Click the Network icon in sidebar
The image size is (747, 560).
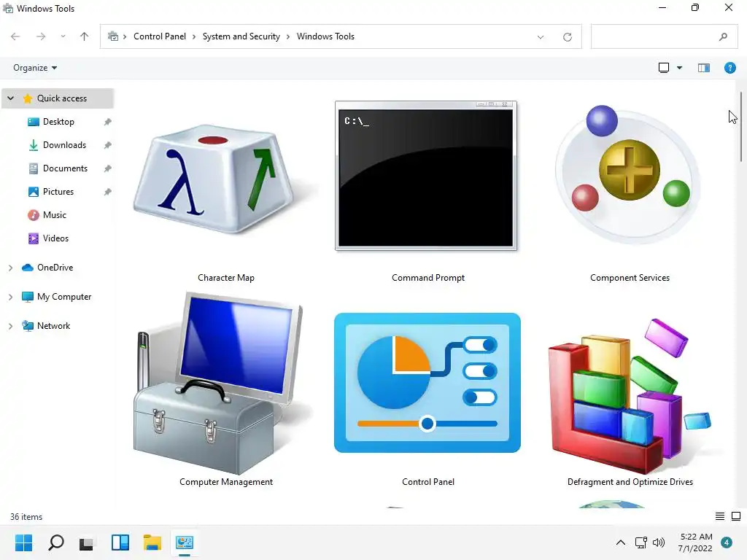pos(28,326)
